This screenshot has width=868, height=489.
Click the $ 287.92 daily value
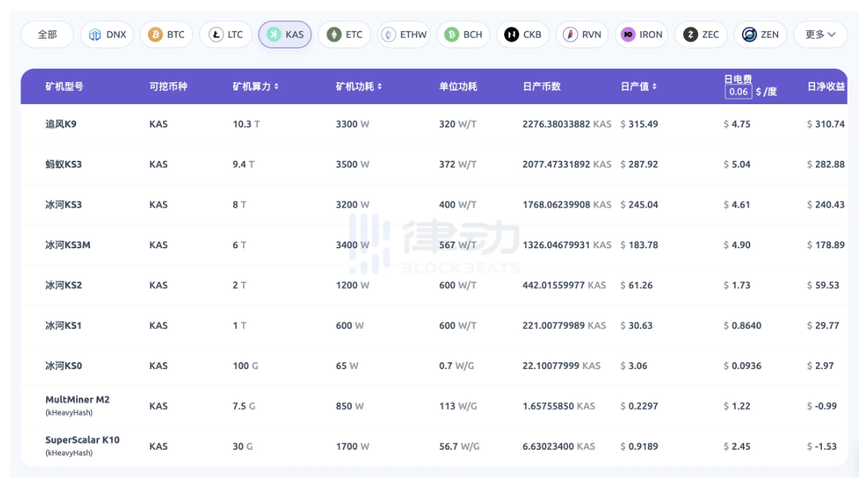tap(639, 165)
